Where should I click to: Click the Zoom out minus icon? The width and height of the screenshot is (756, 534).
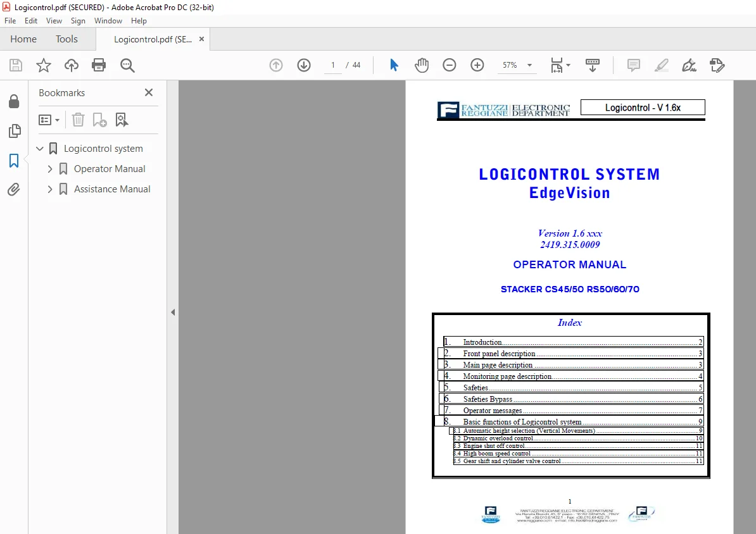coord(450,65)
